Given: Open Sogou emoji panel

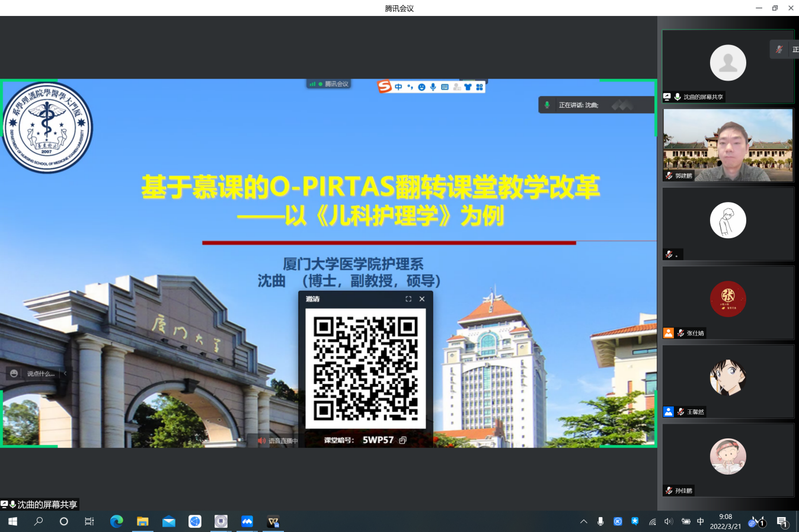Looking at the screenshot, I should pyautogui.click(x=421, y=87).
